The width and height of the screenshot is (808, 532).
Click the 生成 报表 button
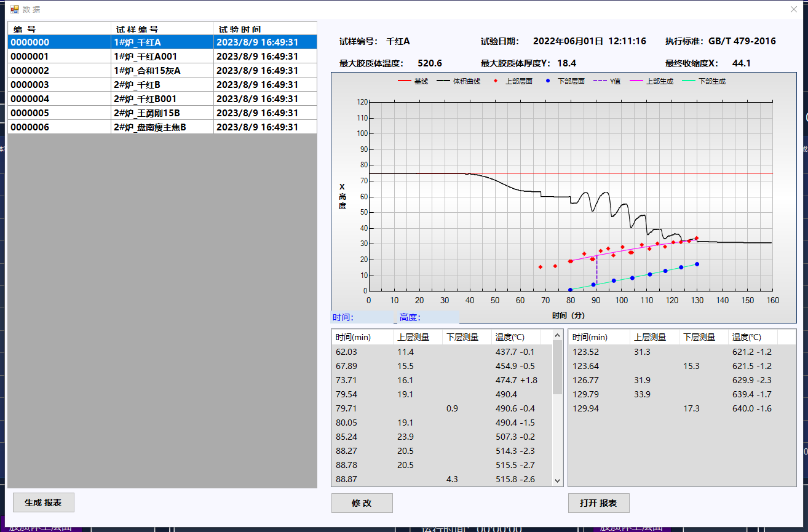pyautogui.click(x=43, y=502)
